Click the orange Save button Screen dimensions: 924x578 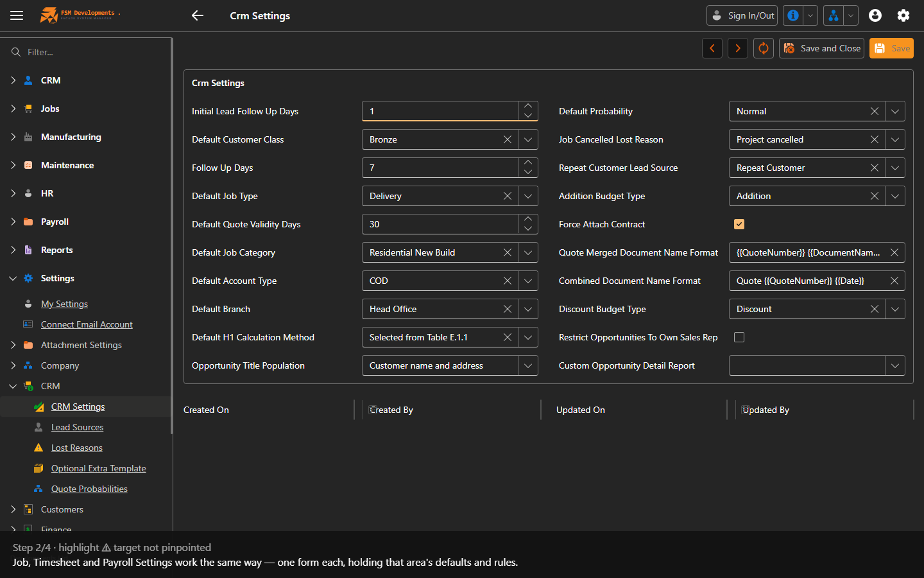coord(891,48)
